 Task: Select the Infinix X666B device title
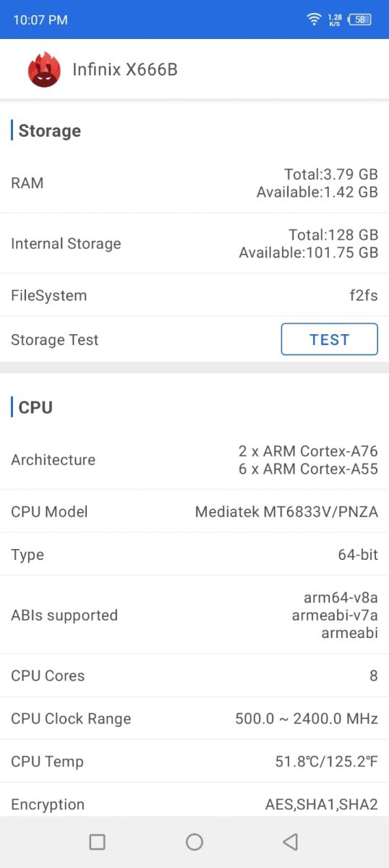point(125,69)
